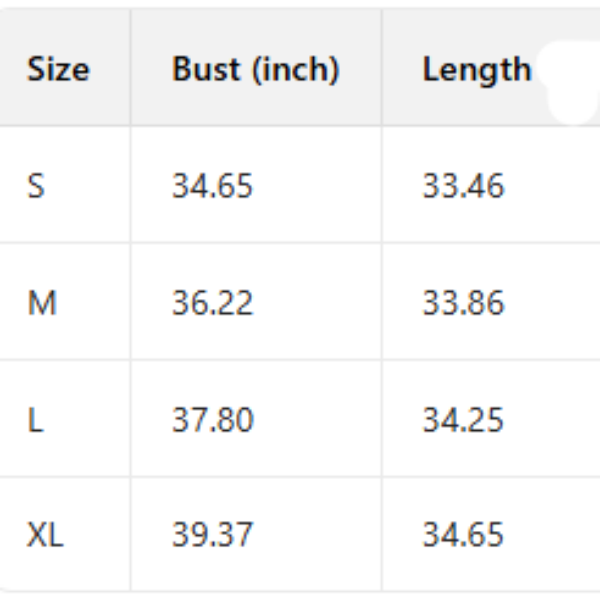This screenshot has height=600, width=600.
Task: Click the bust value 34.65 for size S
Action: (x=212, y=186)
